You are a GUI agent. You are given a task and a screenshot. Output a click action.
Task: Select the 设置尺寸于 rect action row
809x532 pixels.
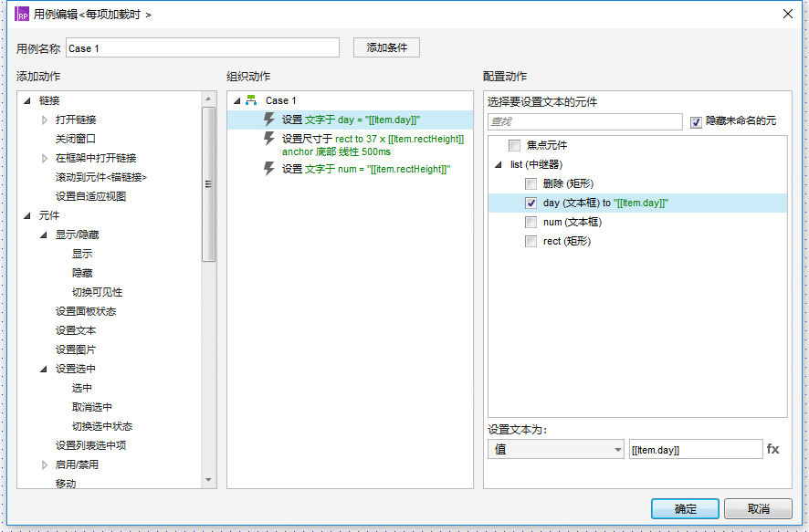[x=351, y=145]
